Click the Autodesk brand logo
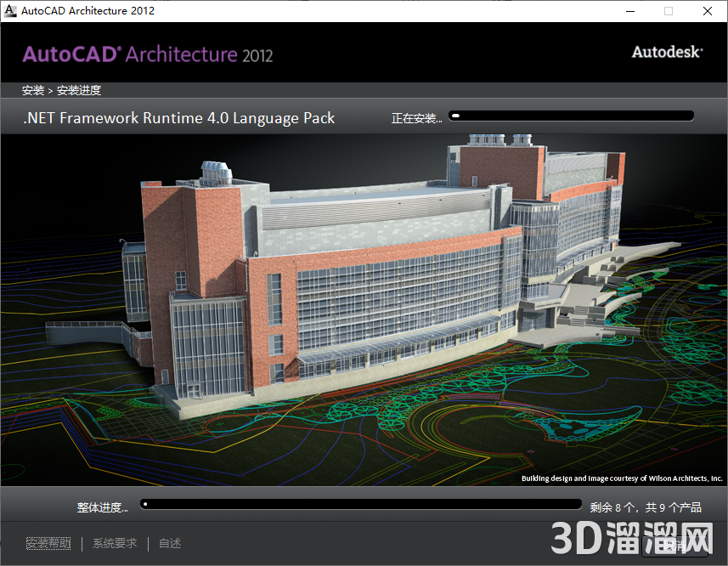This screenshot has height=566, width=728. pos(667,52)
